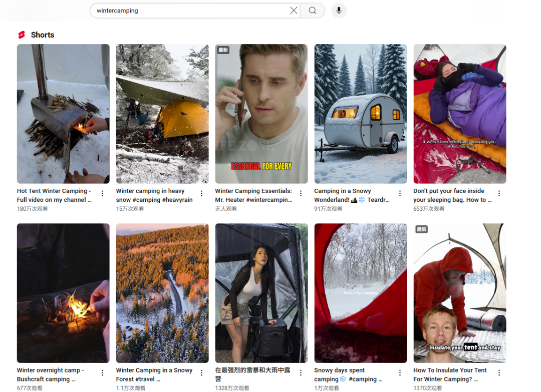Open three-dot menu for Winter camping in heavy snow
541x392 pixels.
click(x=201, y=194)
